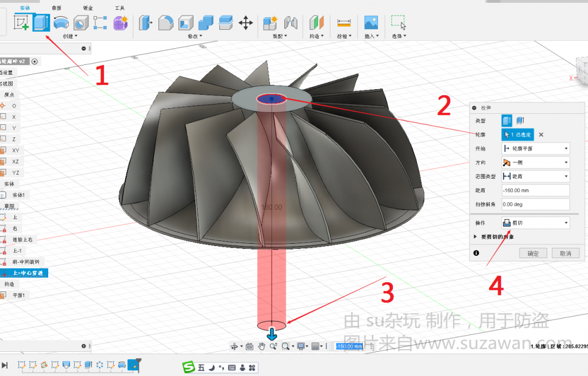Screen dimensions: 588x376
Task: Expand the 要剪切的对象 section
Action: (475, 237)
